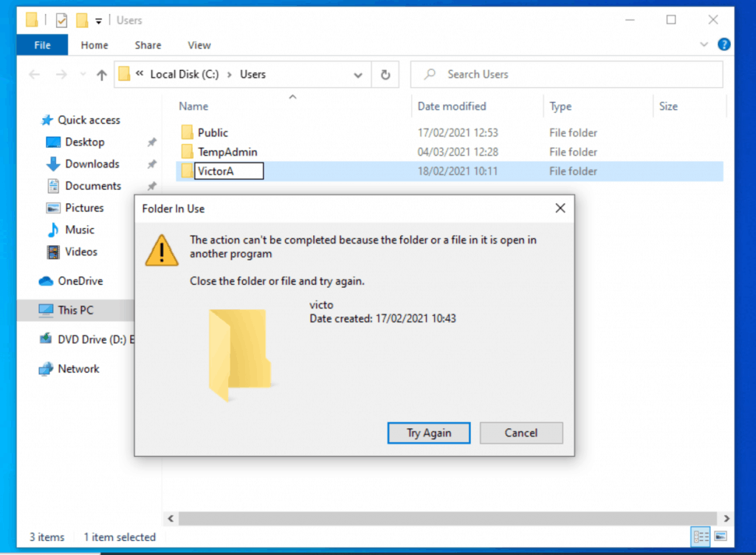The image size is (756, 555).
Task: Click the Search Users input field
Action: click(x=566, y=75)
